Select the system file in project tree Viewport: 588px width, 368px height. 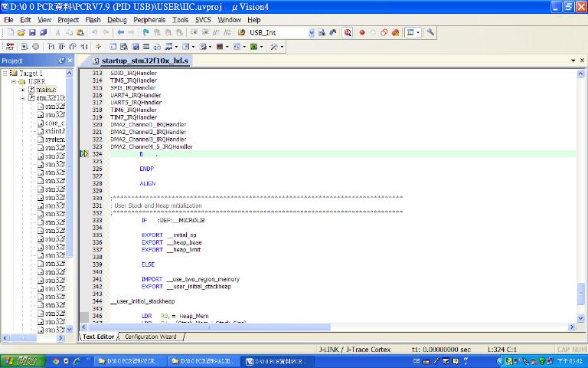point(55,140)
